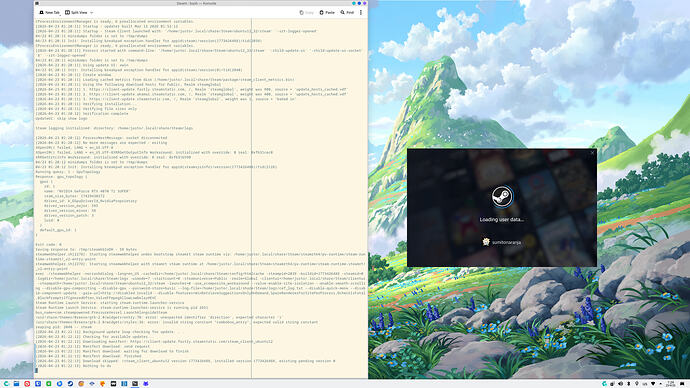
Task: Select the Konsole terminal taskbar entry
Action: [135, 384]
